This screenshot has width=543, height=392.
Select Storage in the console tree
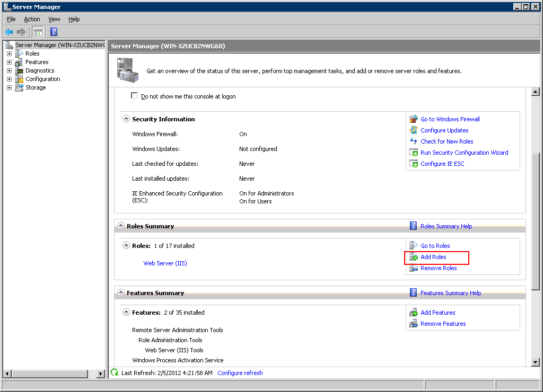click(36, 87)
